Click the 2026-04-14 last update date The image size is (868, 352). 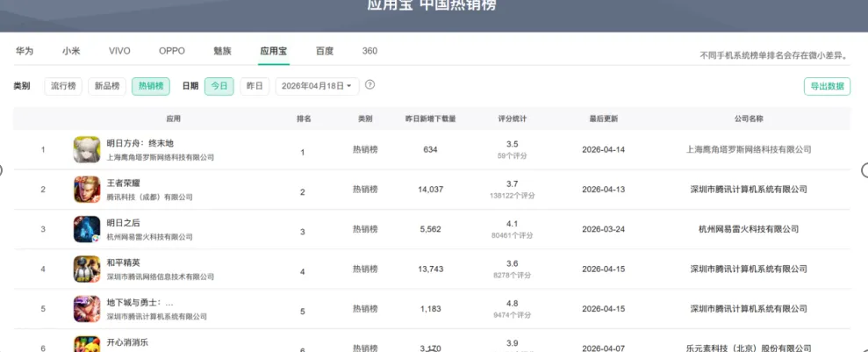pyautogui.click(x=604, y=149)
